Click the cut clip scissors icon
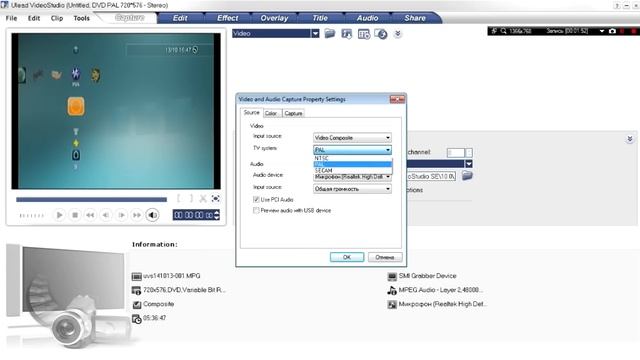This screenshot has width=640, height=360. [x=203, y=199]
